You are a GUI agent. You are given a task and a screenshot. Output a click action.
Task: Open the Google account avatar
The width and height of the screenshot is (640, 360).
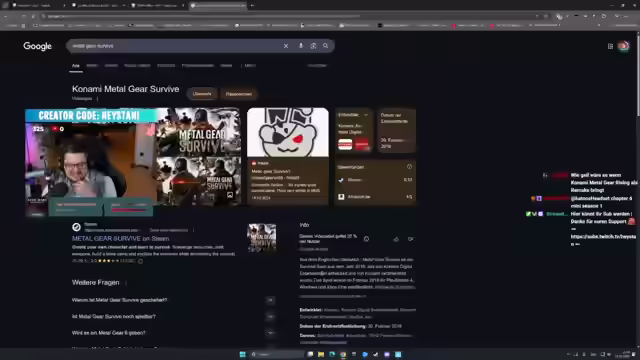(x=623, y=46)
